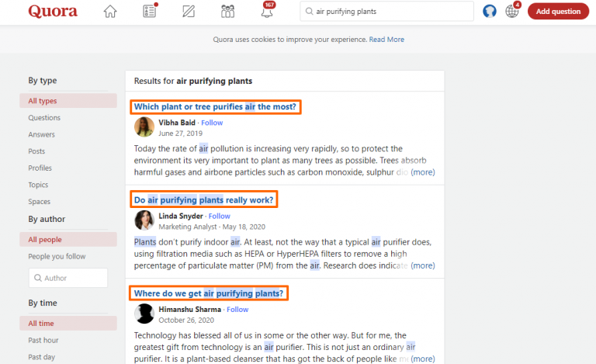The image size is (596, 364).
Task: Expand Himanshu Sharma's answer with (more)
Action: click(x=423, y=359)
